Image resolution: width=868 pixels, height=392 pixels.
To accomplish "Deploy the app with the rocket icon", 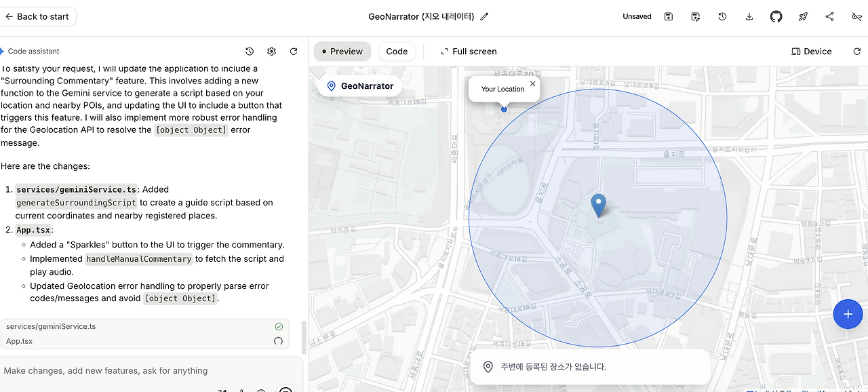I will (803, 16).
